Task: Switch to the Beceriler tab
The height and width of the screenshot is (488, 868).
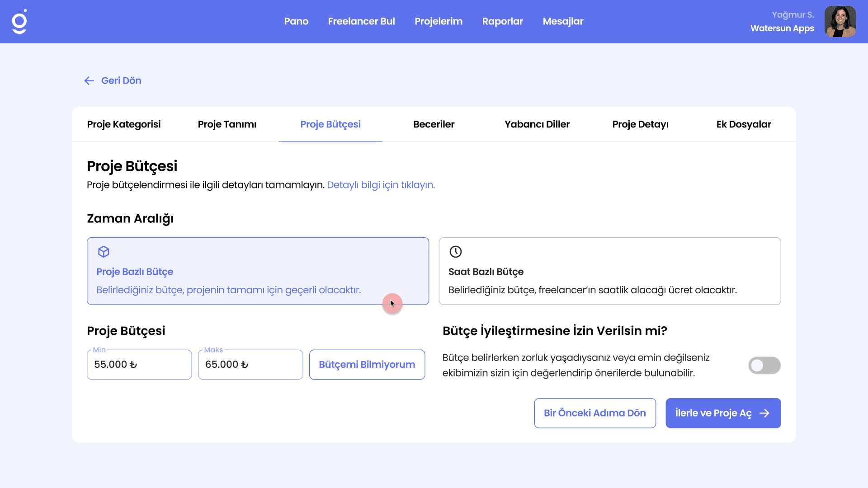Action: pos(434,124)
